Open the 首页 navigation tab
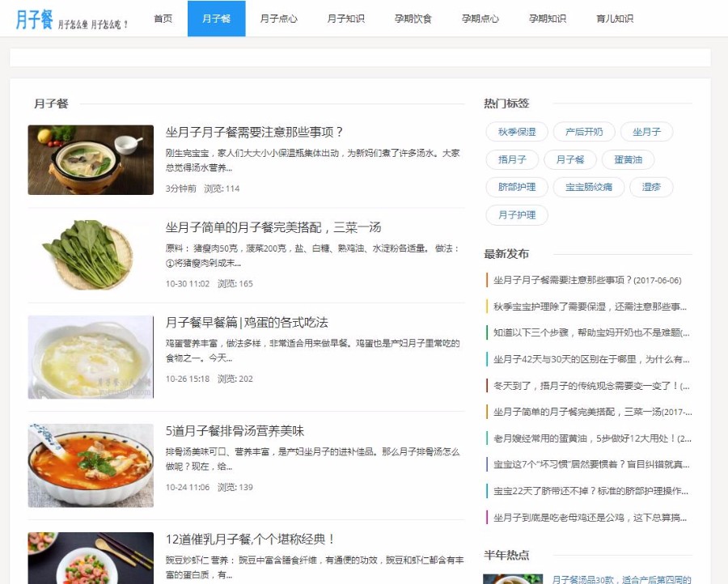The height and width of the screenshot is (584, 728). pyautogui.click(x=163, y=19)
